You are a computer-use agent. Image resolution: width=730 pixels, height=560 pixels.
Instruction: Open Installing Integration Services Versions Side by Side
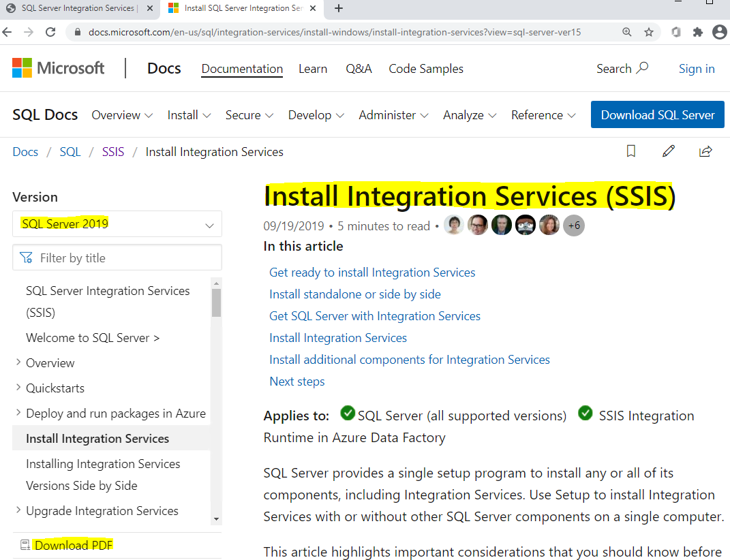tap(103, 474)
